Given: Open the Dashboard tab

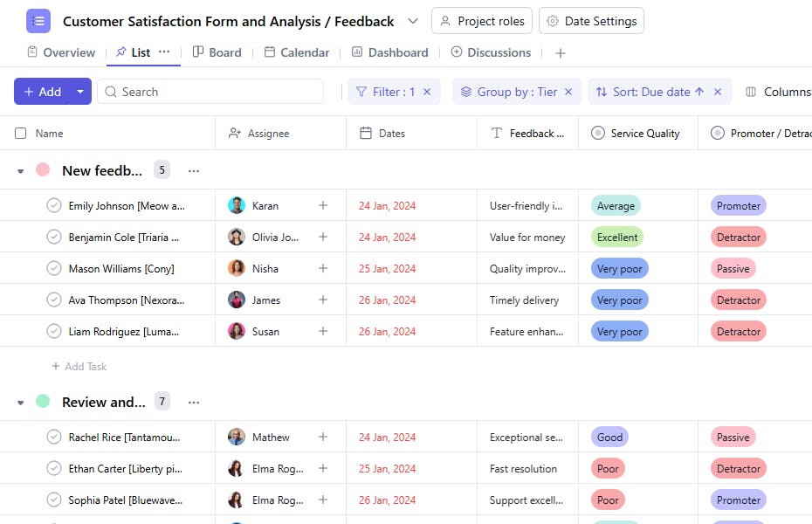Looking at the screenshot, I should pyautogui.click(x=389, y=52).
